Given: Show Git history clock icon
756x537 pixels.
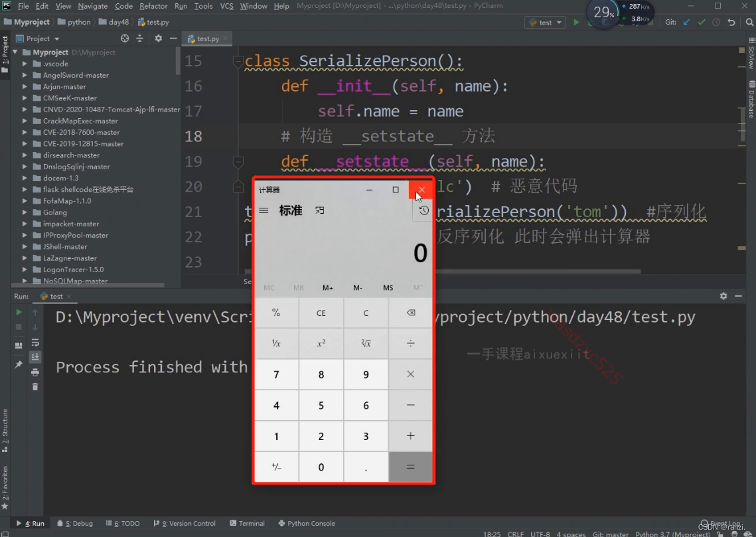Looking at the screenshot, I should (x=716, y=22).
